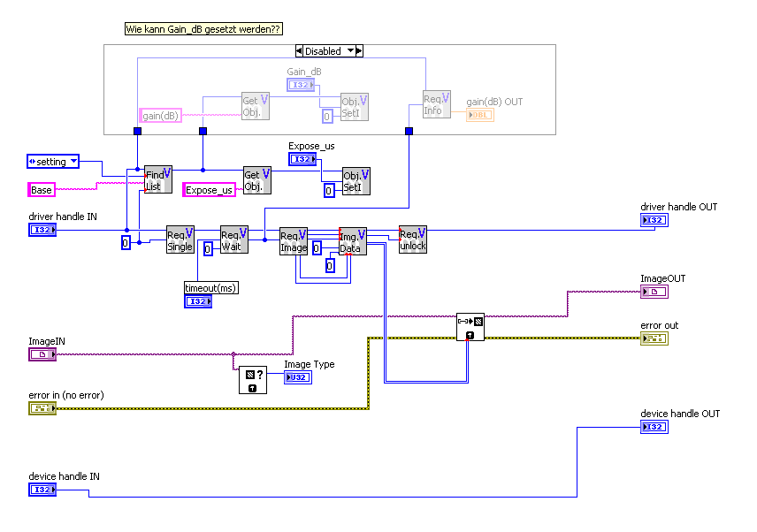Go to next case with right arrow
This screenshot has height=532, width=757.
point(359,51)
